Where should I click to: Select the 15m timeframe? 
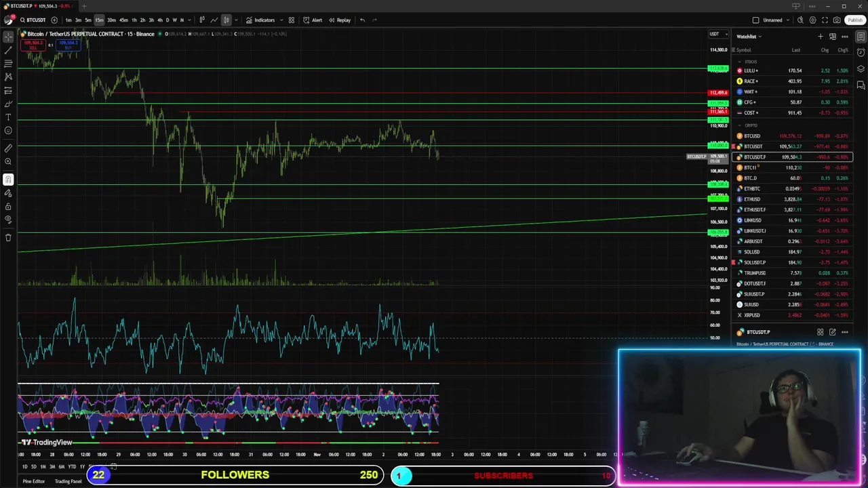coord(99,20)
